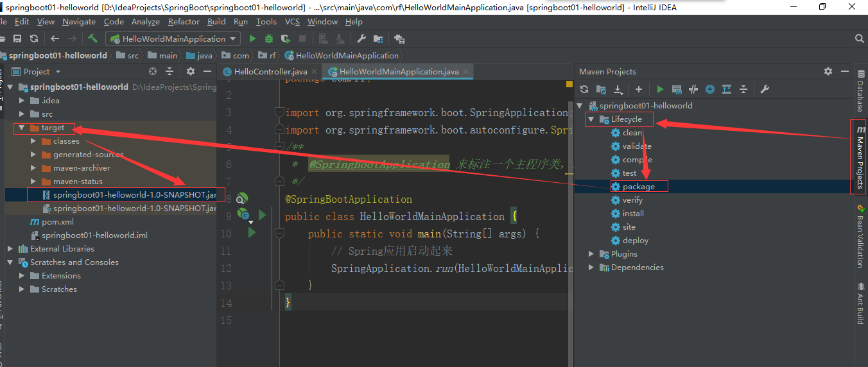The width and height of the screenshot is (868, 367).
Task: Click the java breadcrumb in the navigation bar
Action: pos(199,56)
